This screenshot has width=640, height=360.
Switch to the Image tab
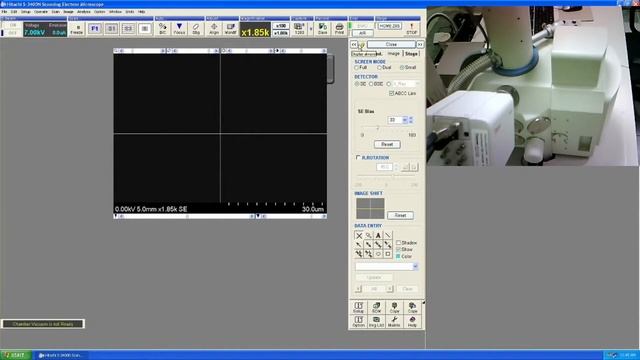pos(393,54)
